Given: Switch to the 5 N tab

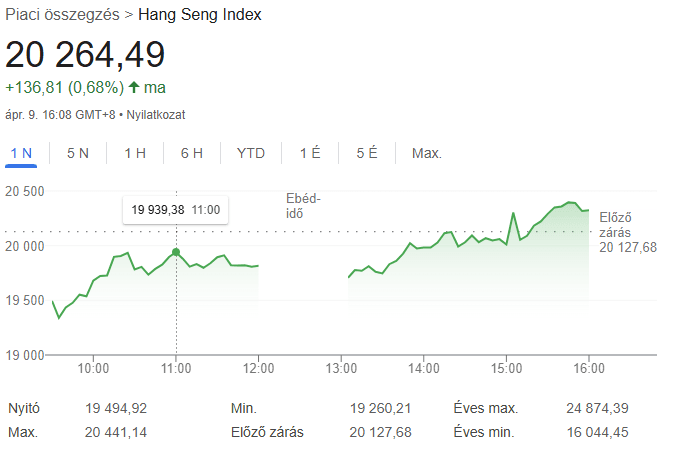Looking at the screenshot, I should coord(77,153).
